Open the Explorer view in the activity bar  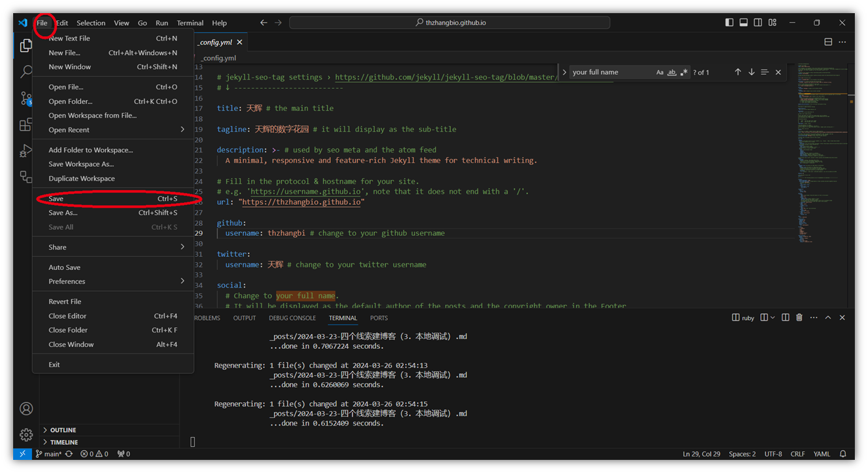coord(26,45)
